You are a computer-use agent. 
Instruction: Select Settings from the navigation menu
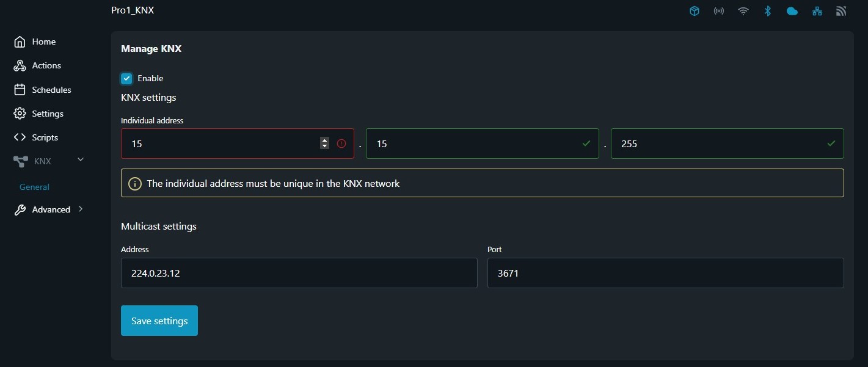47,113
